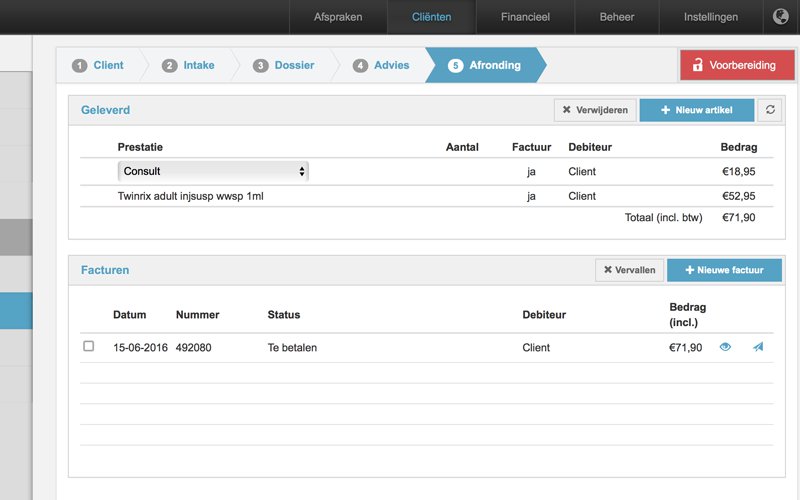Open the Afspraken menu

pos(338,17)
